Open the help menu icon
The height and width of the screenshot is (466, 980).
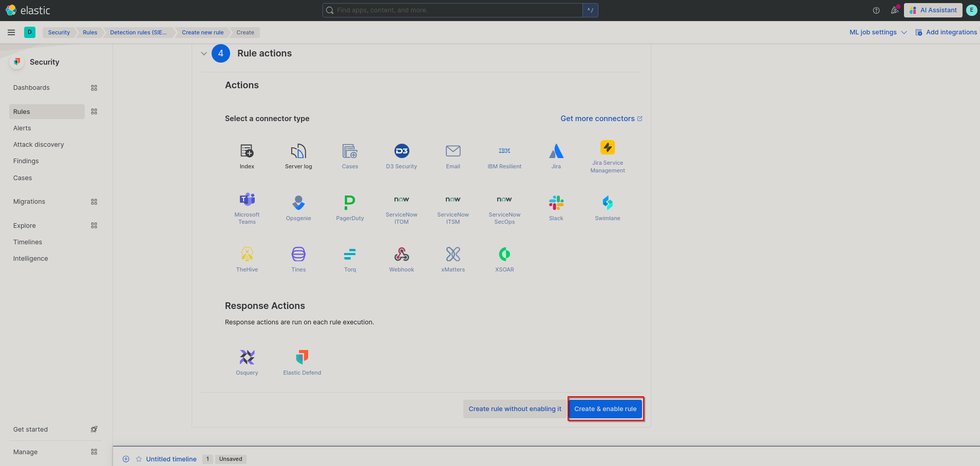pos(876,10)
